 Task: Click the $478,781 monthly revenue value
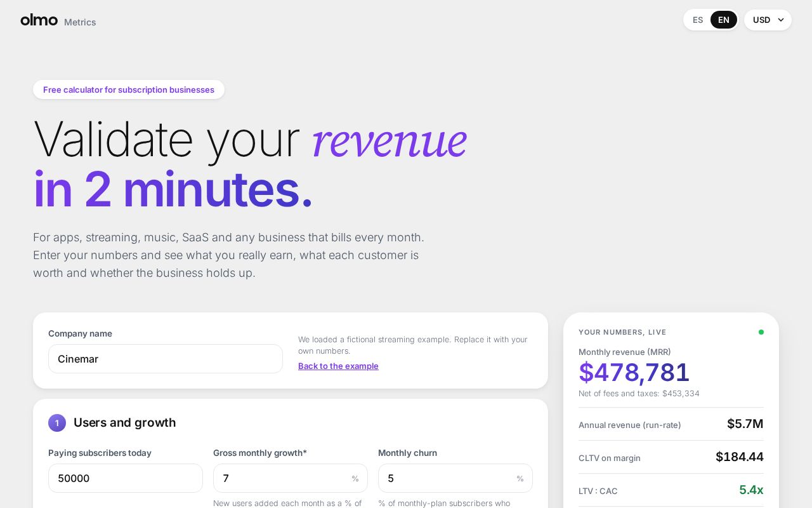pos(634,372)
